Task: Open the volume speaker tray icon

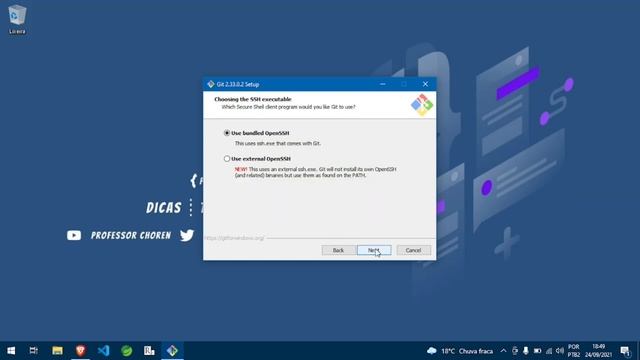Action: [560, 351]
